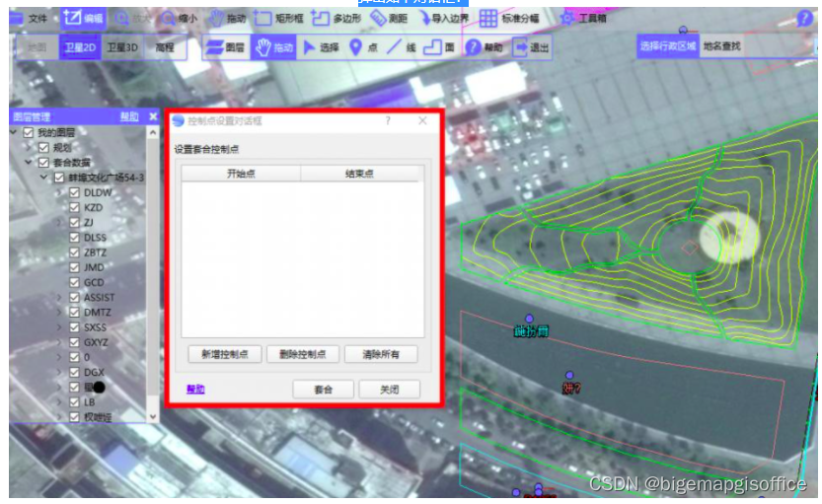Click 清除所有 clear all button

click(x=381, y=354)
